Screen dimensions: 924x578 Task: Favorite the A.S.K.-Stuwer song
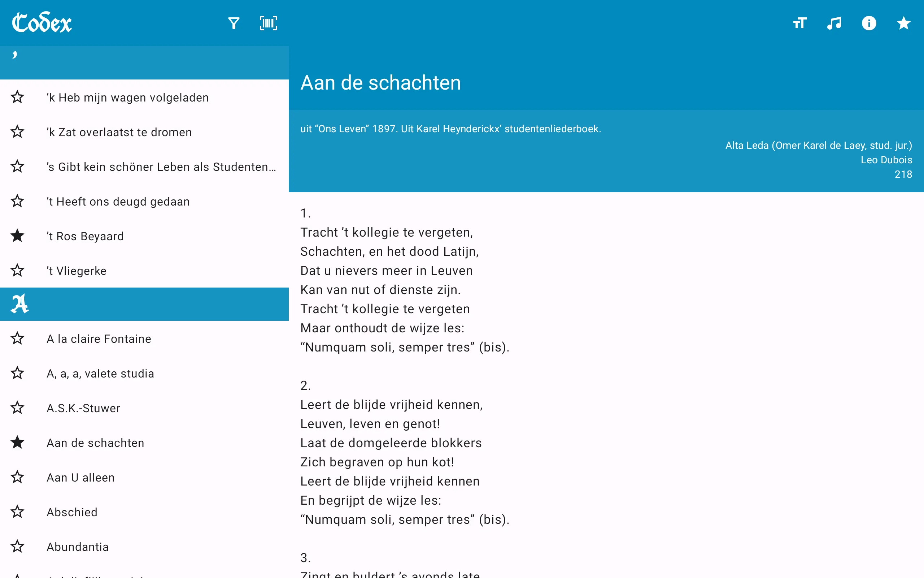pos(17,408)
